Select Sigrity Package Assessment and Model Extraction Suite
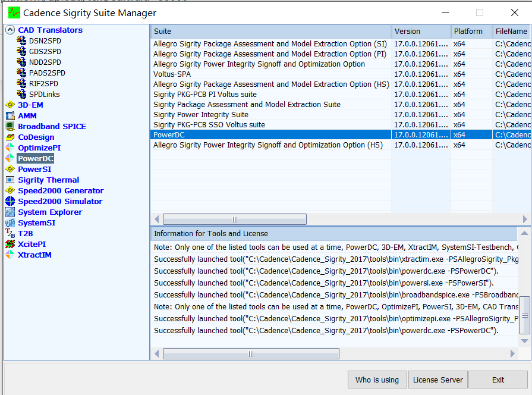The width and height of the screenshot is (532, 395). tap(341, 105)
